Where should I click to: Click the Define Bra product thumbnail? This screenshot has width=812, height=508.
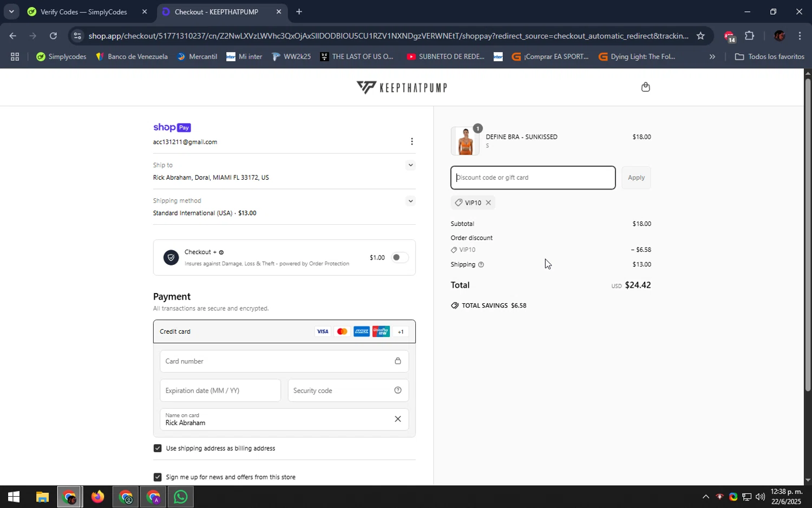click(x=465, y=141)
